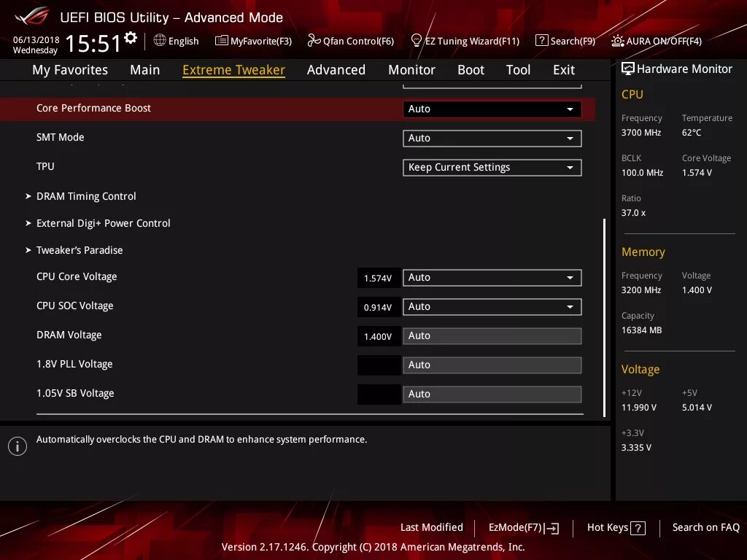Go to the Advanced tab

(x=336, y=70)
